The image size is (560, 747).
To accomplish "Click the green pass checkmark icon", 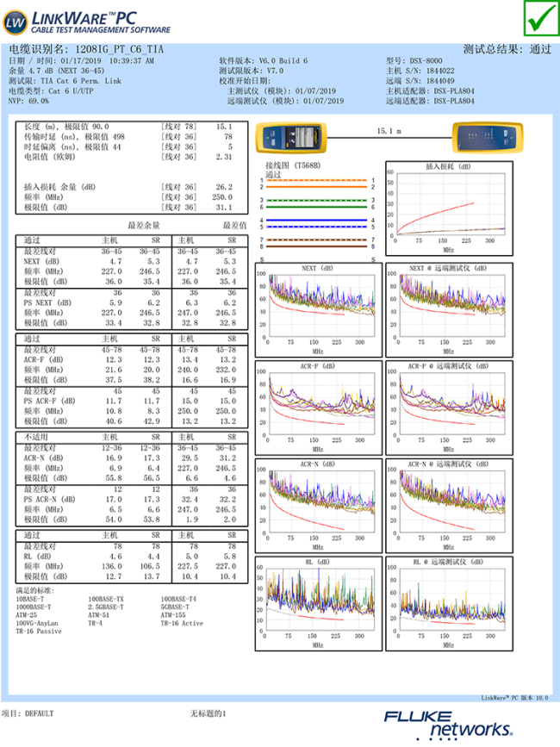I will 538,18.
